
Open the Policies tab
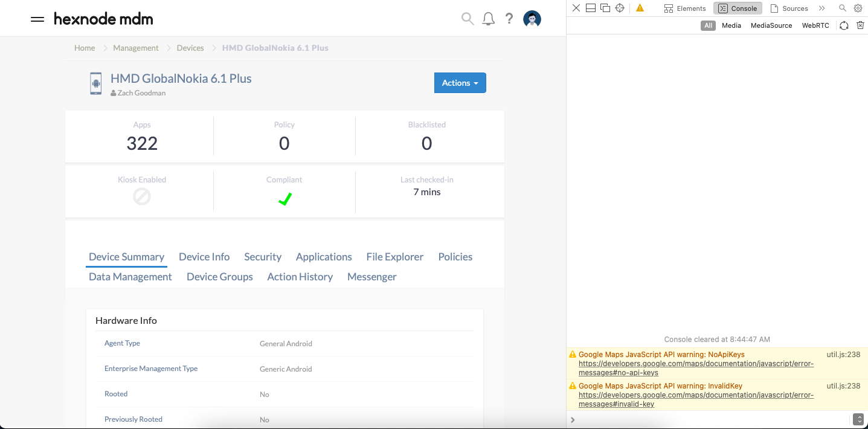tap(455, 257)
